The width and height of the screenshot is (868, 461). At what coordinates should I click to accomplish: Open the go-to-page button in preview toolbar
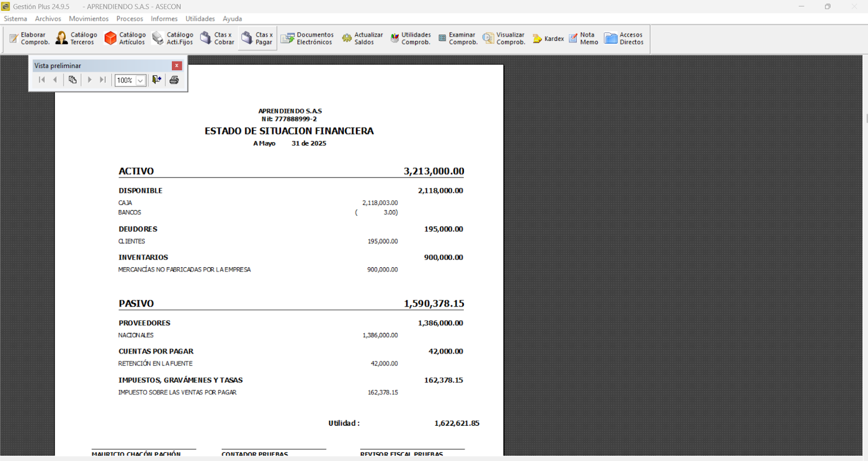click(x=72, y=80)
